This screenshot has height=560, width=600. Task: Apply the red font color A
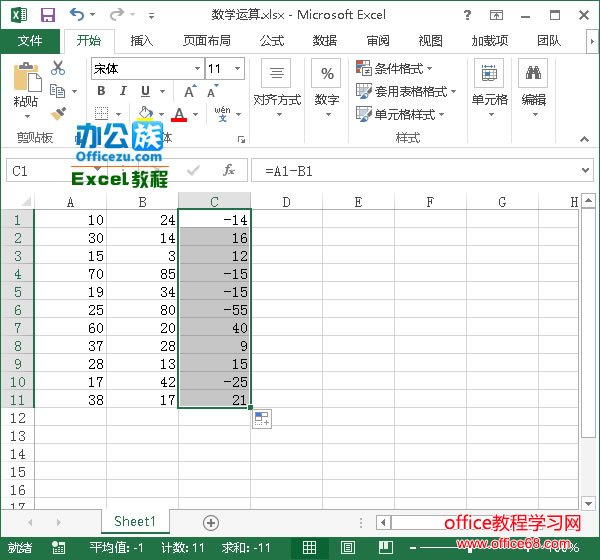179,114
